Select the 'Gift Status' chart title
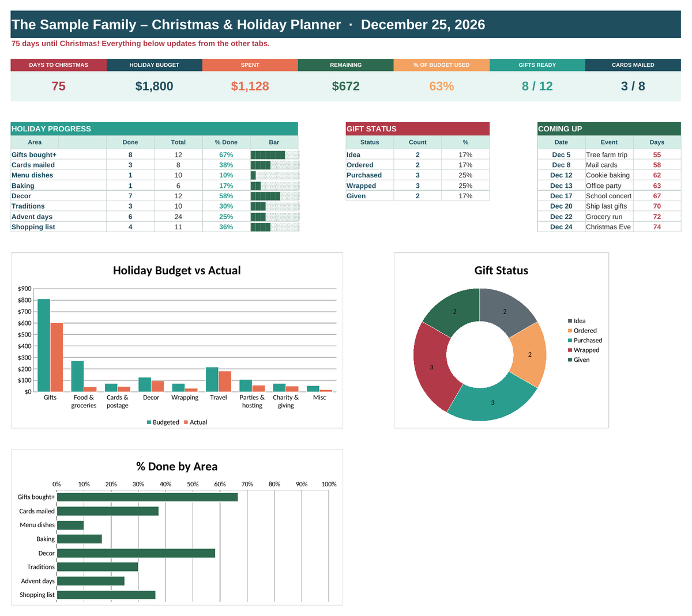This screenshot has width=692, height=616. [x=501, y=270]
